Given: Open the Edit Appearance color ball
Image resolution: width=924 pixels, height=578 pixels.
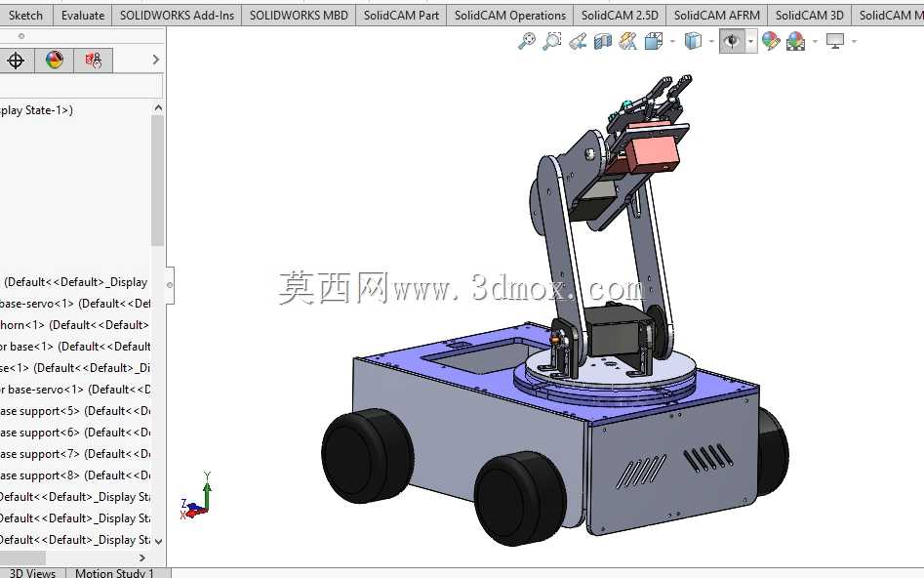Looking at the screenshot, I should tap(770, 41).
